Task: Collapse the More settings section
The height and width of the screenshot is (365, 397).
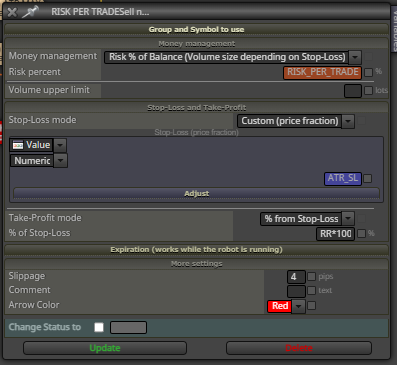Action: (196, 264)
